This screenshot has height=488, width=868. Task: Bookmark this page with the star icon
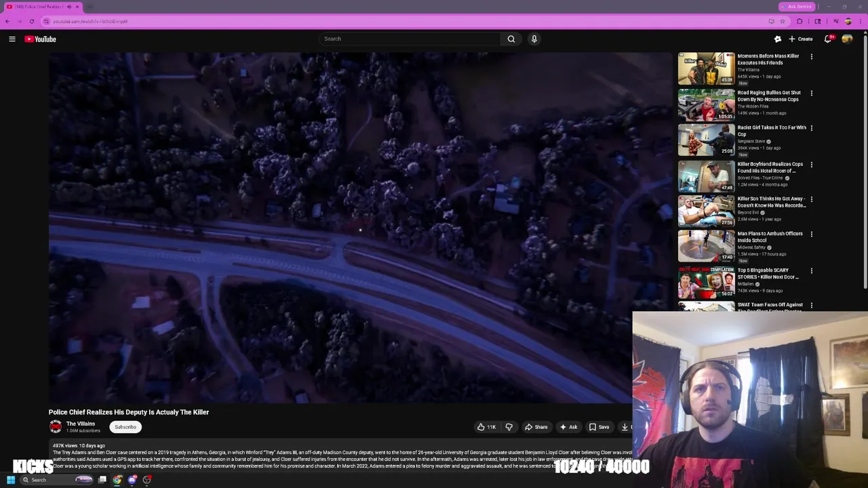tap(782, 21)
